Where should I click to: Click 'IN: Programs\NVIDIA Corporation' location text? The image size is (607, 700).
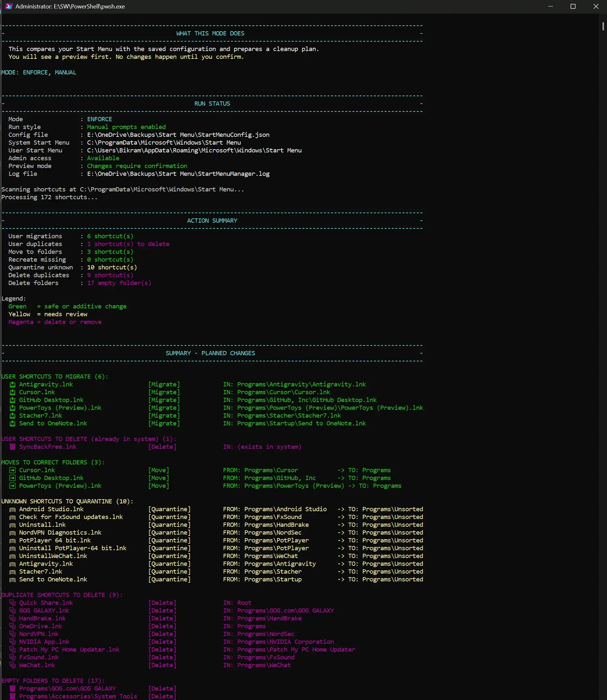click(x=278, y=642)
